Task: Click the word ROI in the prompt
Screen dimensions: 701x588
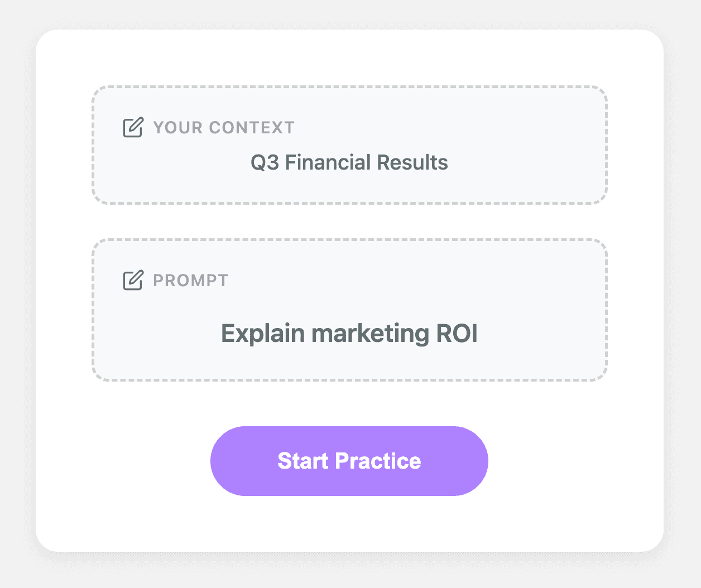Action: [x=457, y=334]
